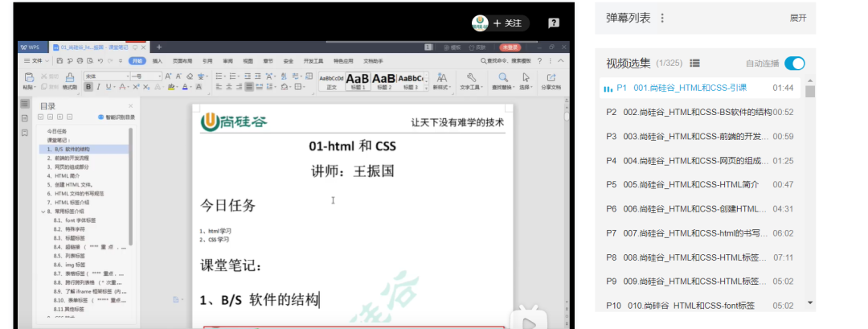The height and width of the screenshot is (329, 868).
Task: Toggle the auto-play (自动连播) switch
Action: click(x=794, y=63)
